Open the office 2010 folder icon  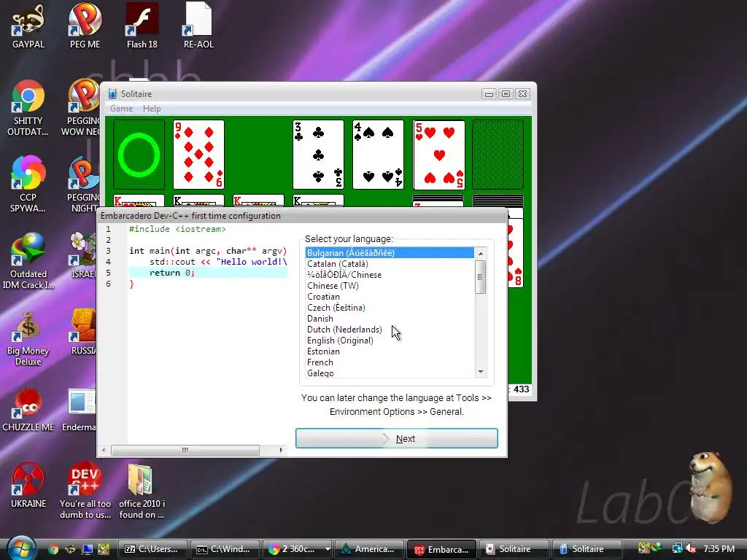142,491
